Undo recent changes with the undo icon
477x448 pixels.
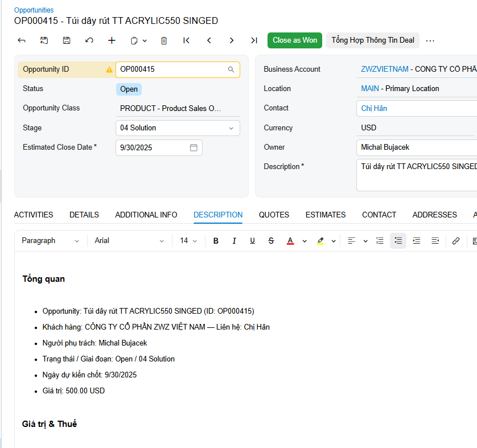(89, 40)
